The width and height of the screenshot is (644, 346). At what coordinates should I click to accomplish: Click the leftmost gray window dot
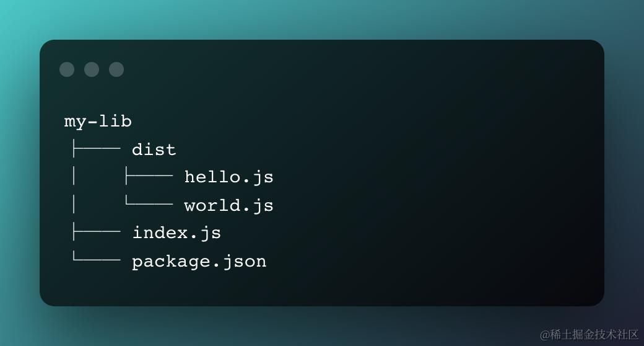[67, 69]
